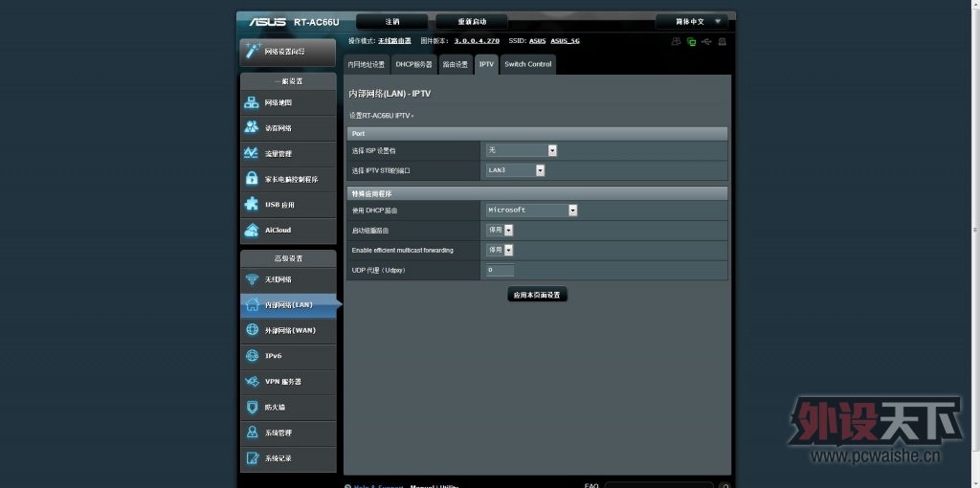Screen dimensions: 980x488
Task: Open the IPTV STB port LAN3 dropdown
Action: point(516,170)
